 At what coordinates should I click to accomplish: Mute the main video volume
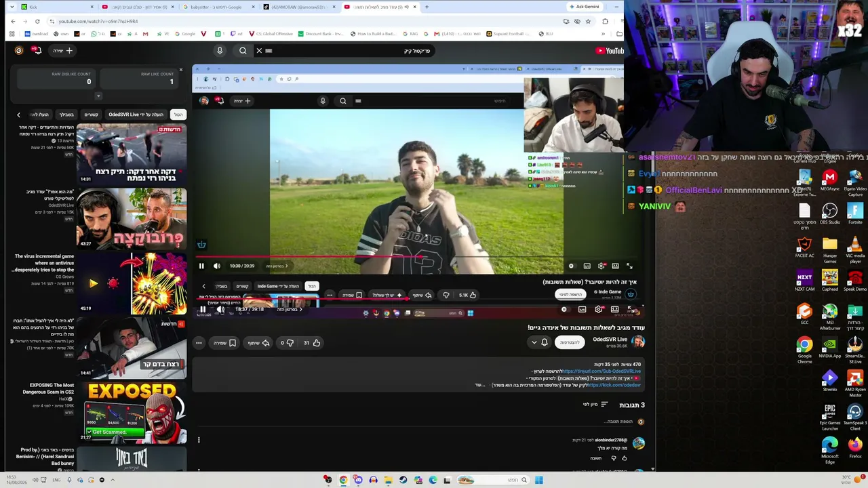coord(220,310)
